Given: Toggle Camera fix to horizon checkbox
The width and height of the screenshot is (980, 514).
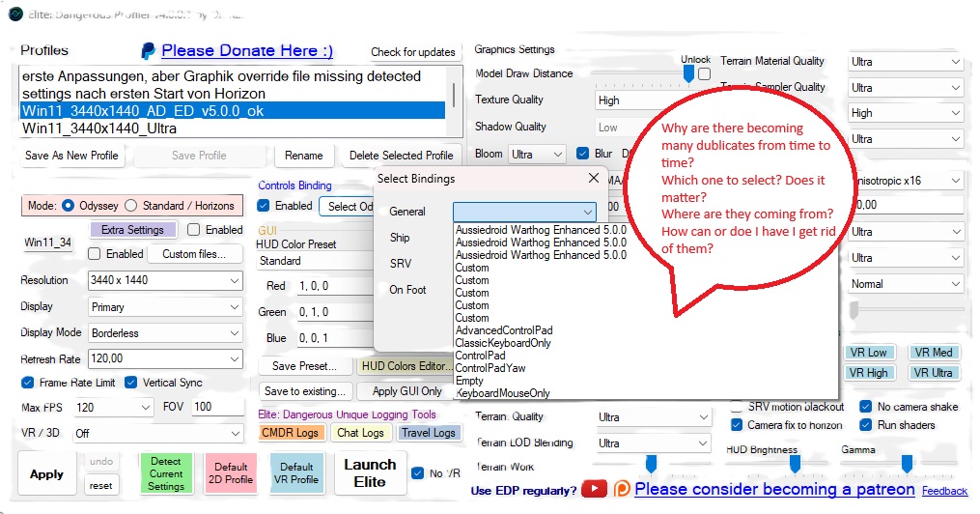Looking at the screenshot, I should pos(737,425).
